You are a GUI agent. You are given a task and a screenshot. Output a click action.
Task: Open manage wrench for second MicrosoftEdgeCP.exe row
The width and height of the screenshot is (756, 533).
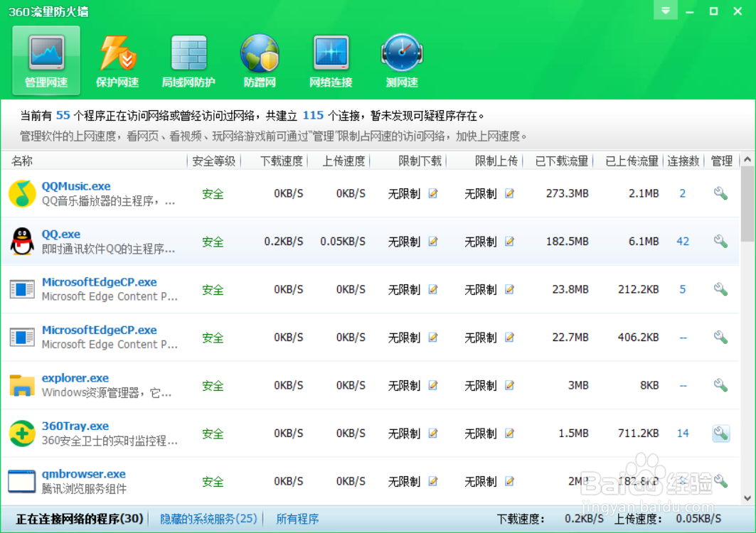(x=721, y=338)
